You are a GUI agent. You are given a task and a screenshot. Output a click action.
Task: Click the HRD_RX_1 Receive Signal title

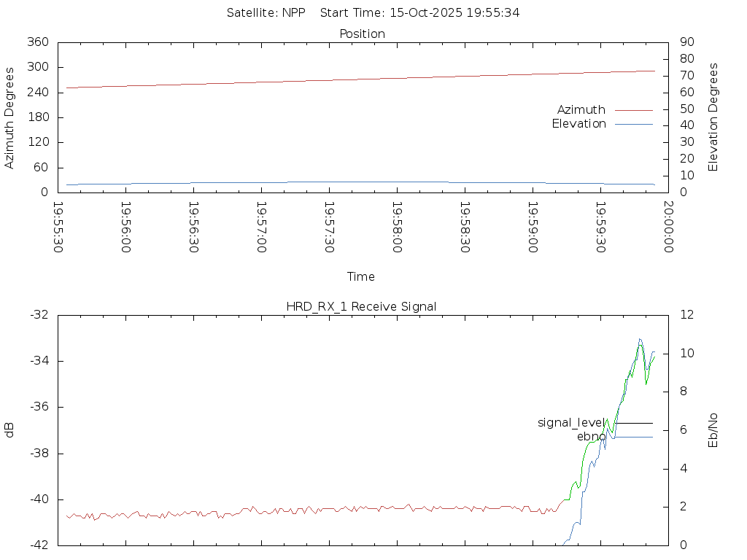coord(361,306)
